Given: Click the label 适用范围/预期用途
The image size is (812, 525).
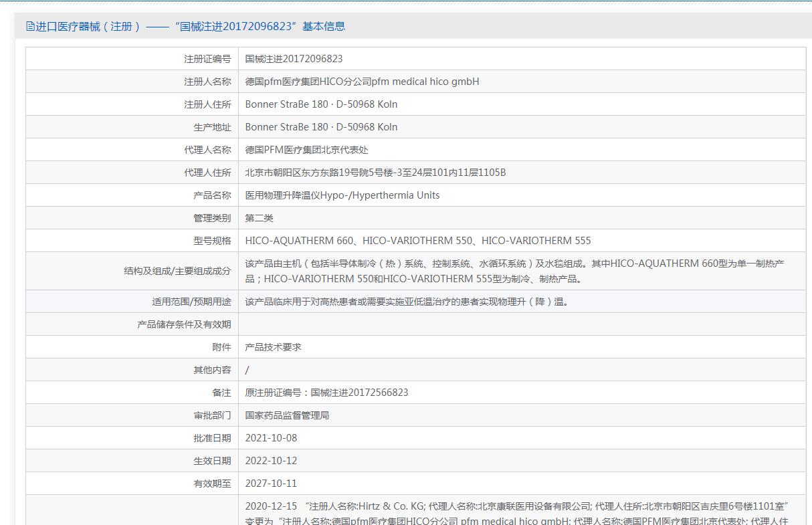Looking at the screenshot, I should (x=191, y=302).
